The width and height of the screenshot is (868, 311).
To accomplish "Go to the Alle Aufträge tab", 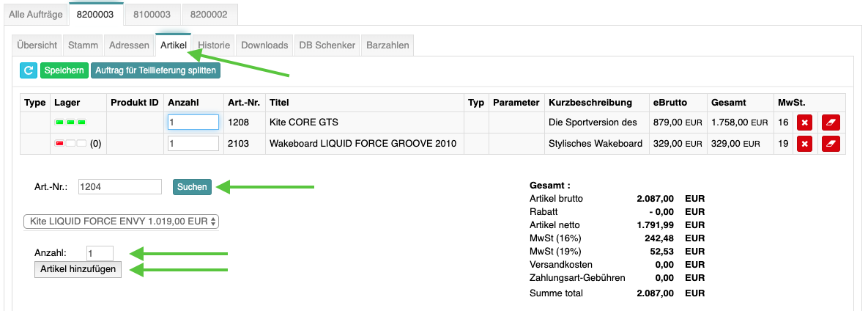I will click(x=35, y=15).
